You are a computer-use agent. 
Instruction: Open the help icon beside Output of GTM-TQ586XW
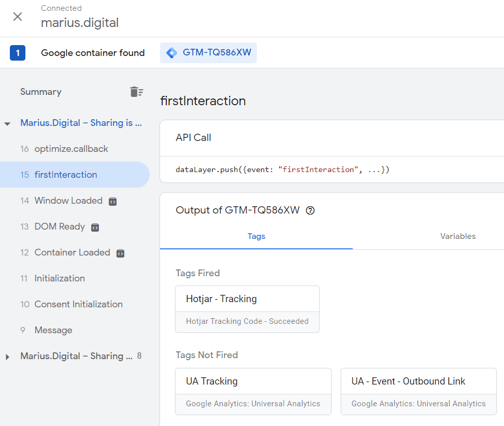pos(310,210)
